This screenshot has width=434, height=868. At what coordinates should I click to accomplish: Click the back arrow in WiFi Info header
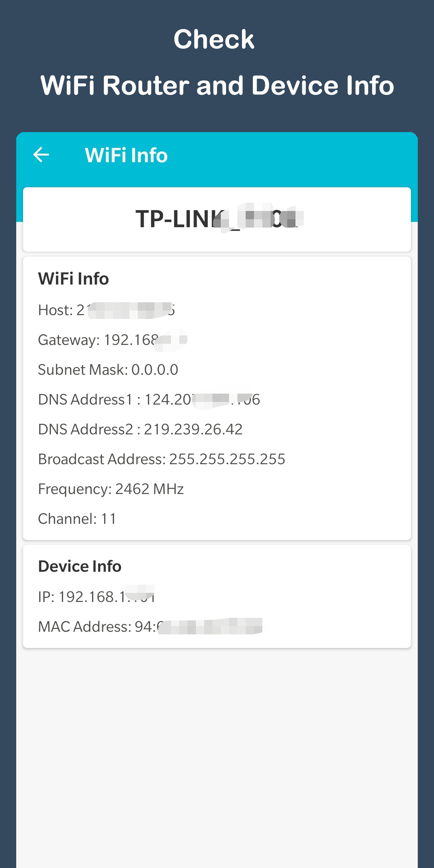coord(42,154)
